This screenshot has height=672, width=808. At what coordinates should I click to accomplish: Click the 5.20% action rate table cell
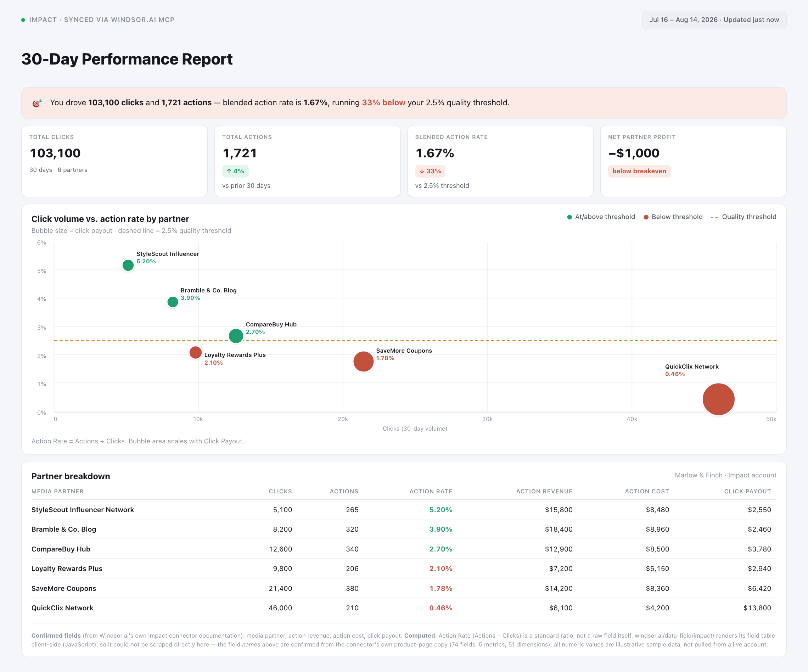441,510
